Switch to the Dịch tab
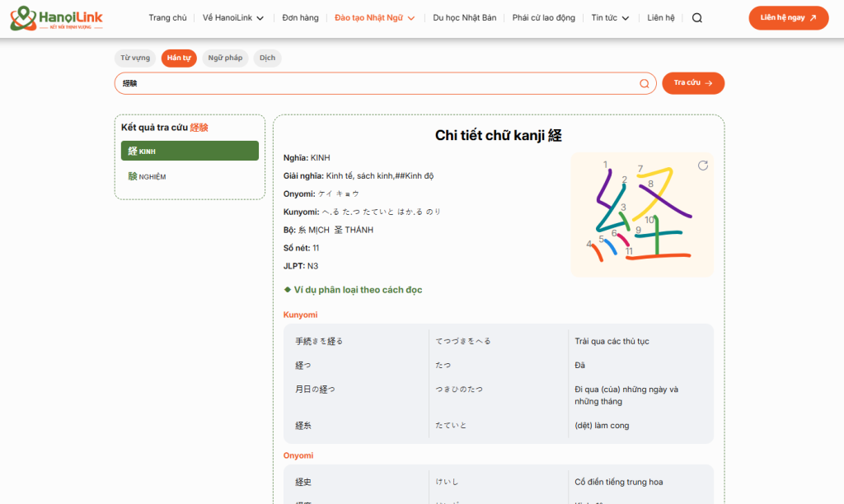This screenshot has height=504, width=844. (268, 58)
